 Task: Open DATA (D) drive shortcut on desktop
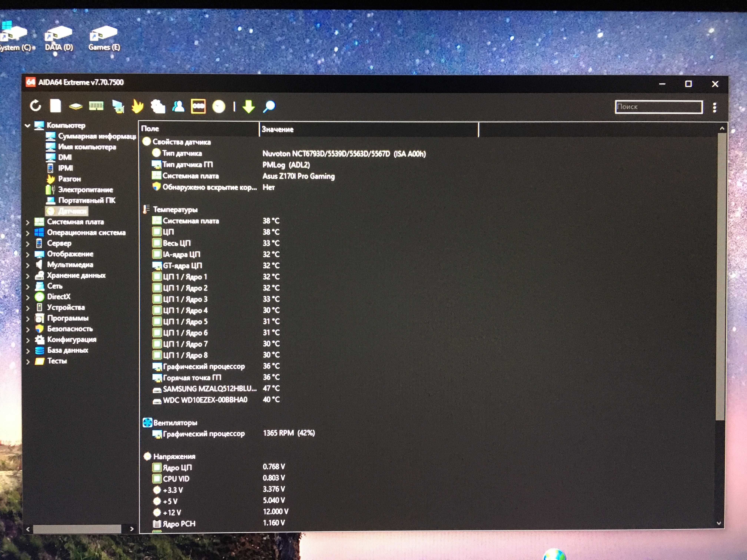point(59,38)
